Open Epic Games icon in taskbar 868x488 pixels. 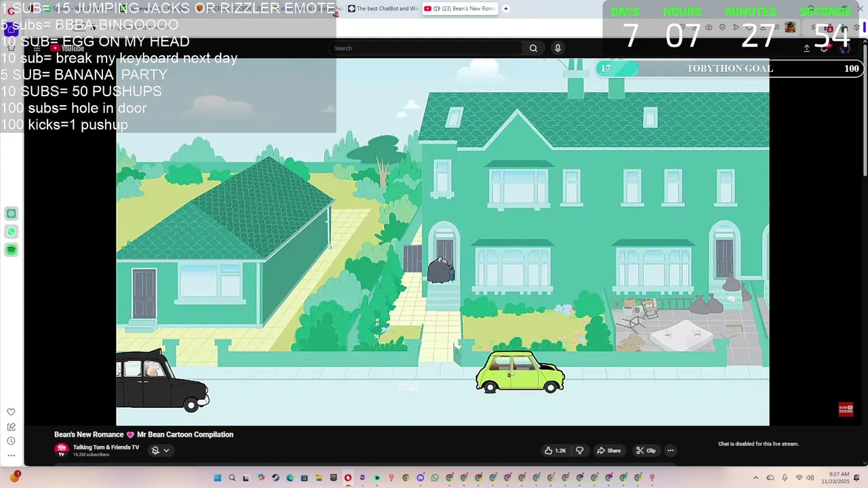pyautogui.click(x=334, y=478)
